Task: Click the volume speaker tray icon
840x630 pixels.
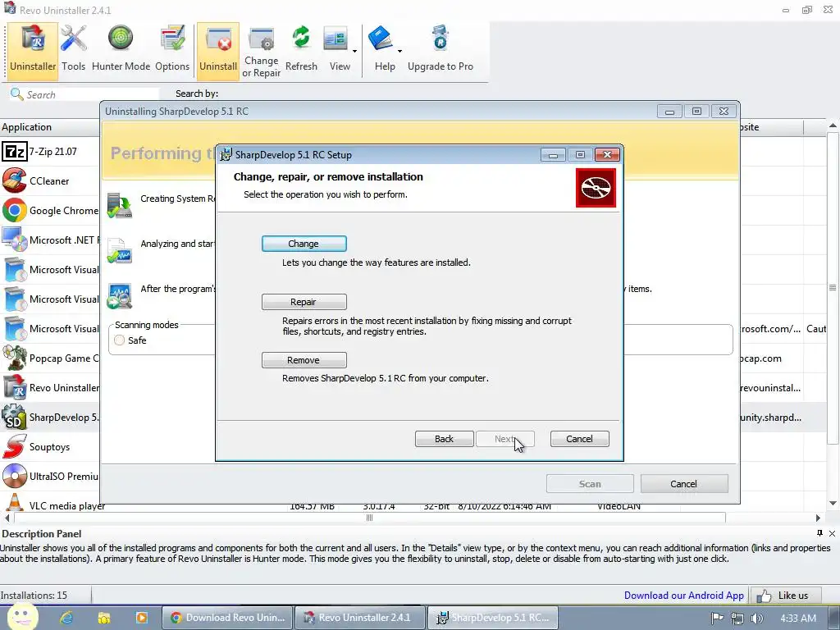Action: (757, 619)
